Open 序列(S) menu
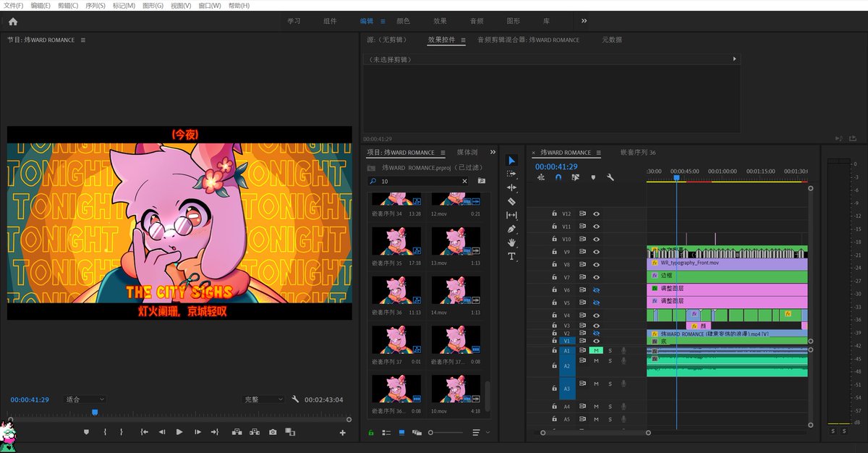 tap(95, 5)
